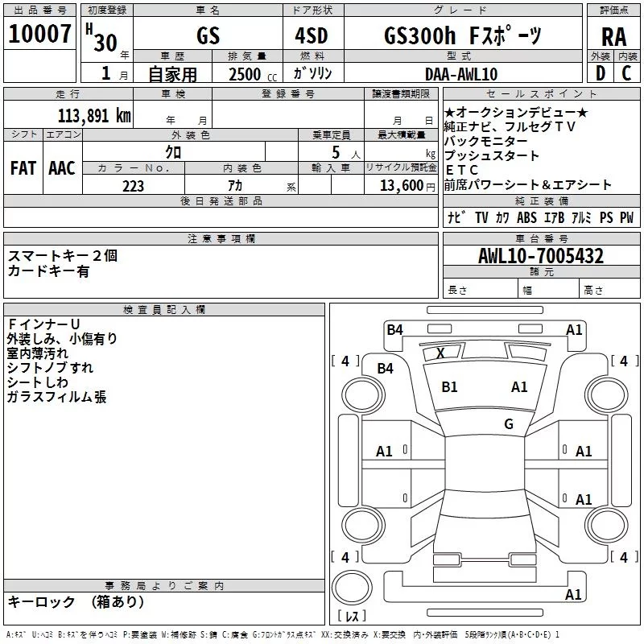
Task: Click the A1 mark on the rear bumper
Action: pyautogui.click(x=573, y=594)
